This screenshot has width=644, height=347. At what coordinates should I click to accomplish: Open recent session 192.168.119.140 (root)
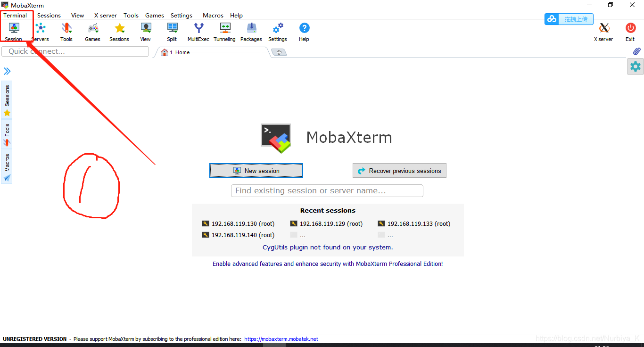pyautogui.click(x=238, y=235)
